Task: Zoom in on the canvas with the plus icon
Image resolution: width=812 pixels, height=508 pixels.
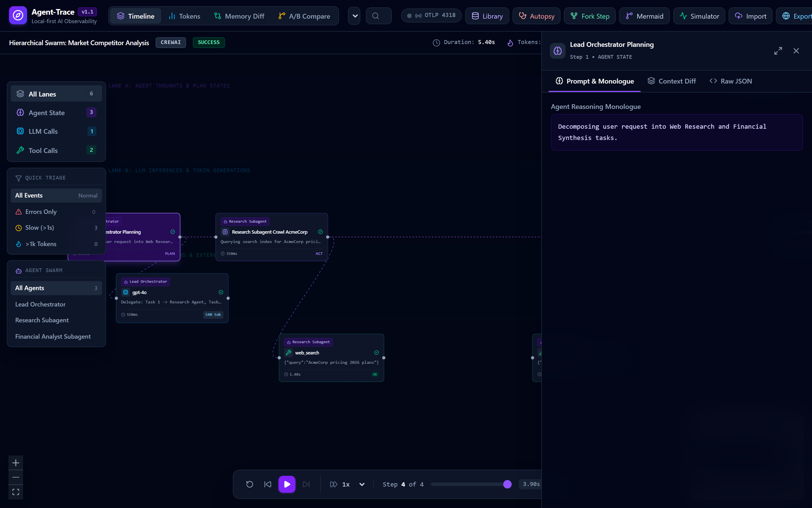Action: tap(16, 463)
